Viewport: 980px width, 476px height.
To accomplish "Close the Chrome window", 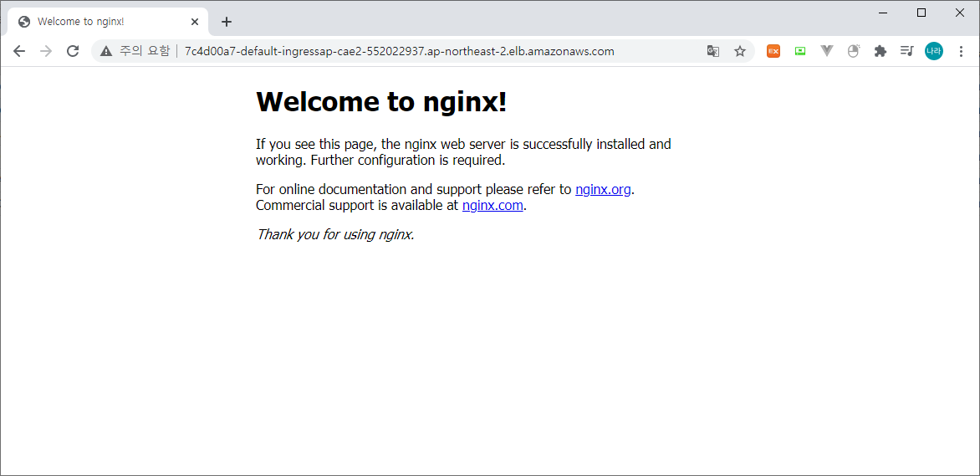I will click(960, 13).
